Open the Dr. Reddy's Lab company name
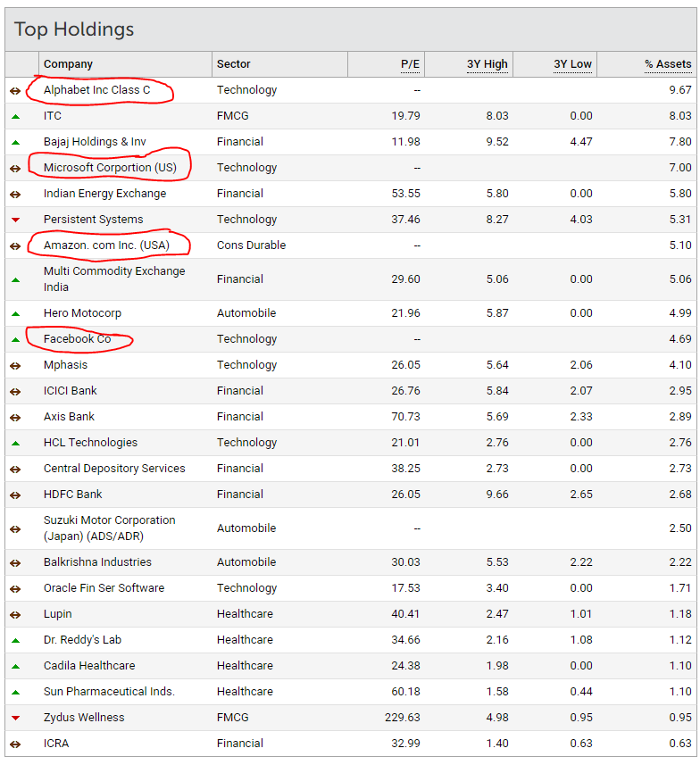Image resolution: width=700 pixels, height=765 pixels. (x=82, y=639)
